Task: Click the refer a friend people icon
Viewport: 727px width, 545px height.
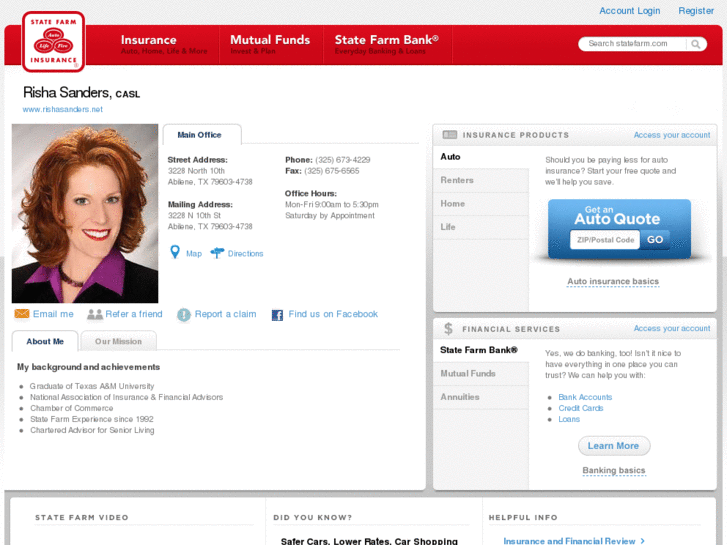Action: click(95, 314)
